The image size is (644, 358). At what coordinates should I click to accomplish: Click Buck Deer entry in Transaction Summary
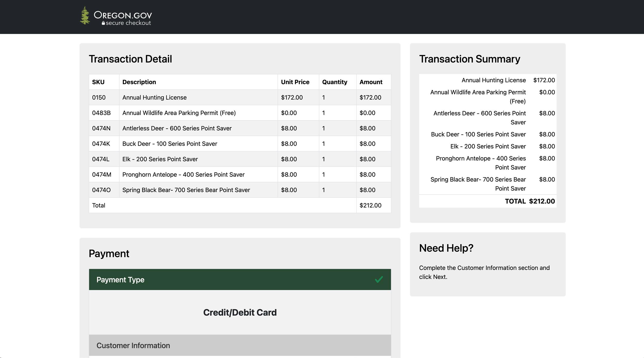click(478, 134)
